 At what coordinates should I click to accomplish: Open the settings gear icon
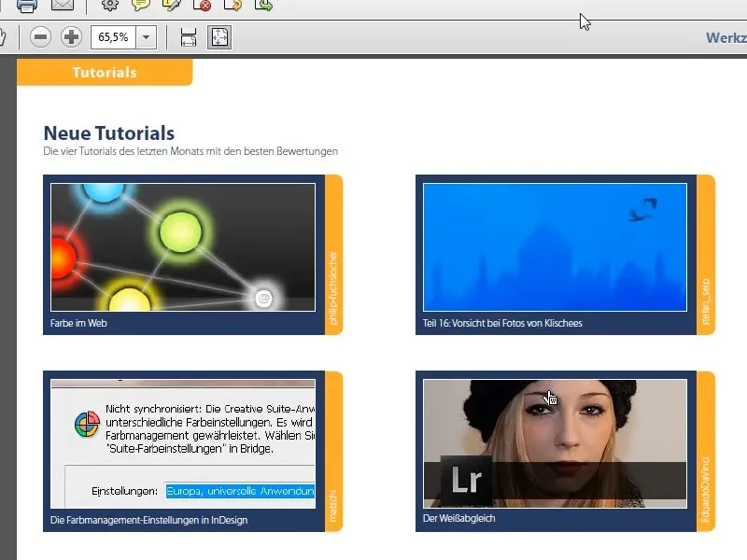click(x=110, y=5)
